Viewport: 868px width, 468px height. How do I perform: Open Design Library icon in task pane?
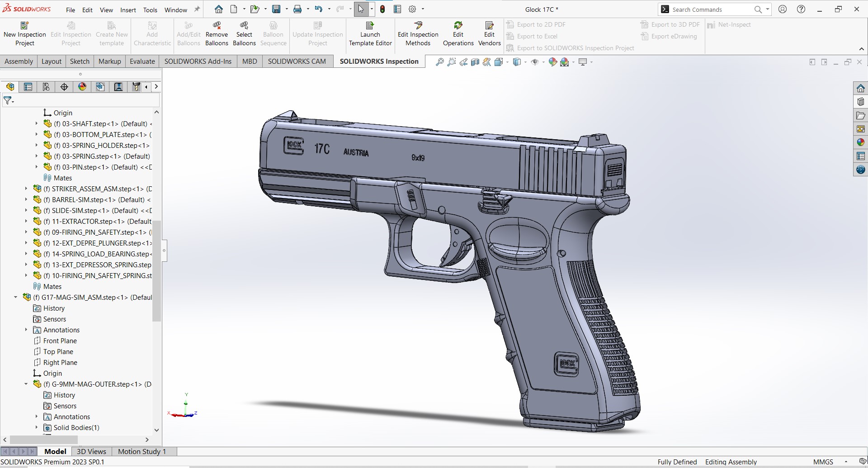tap(861, 102)
